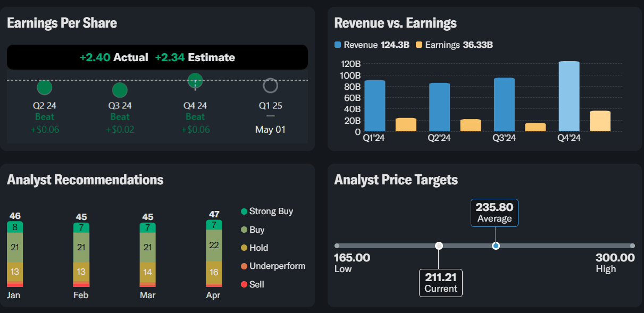
Task: Click the Analyst Recommendations heading
Action: (85, 180)
